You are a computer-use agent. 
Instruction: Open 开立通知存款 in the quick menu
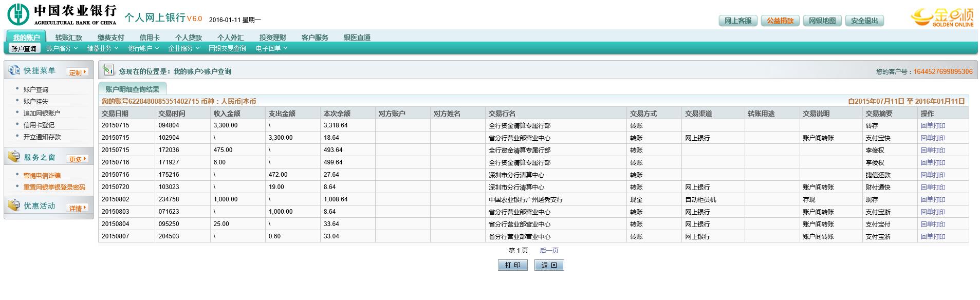42,137
